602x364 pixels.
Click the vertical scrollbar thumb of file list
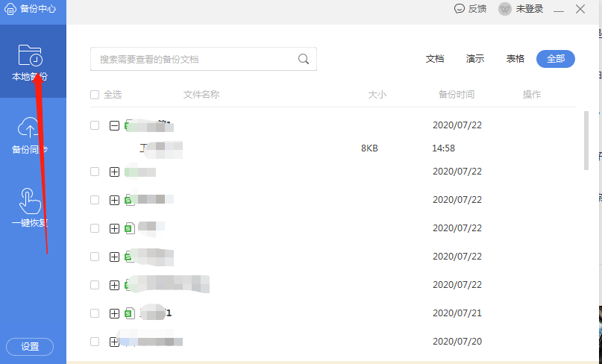(x=586, y=140)
